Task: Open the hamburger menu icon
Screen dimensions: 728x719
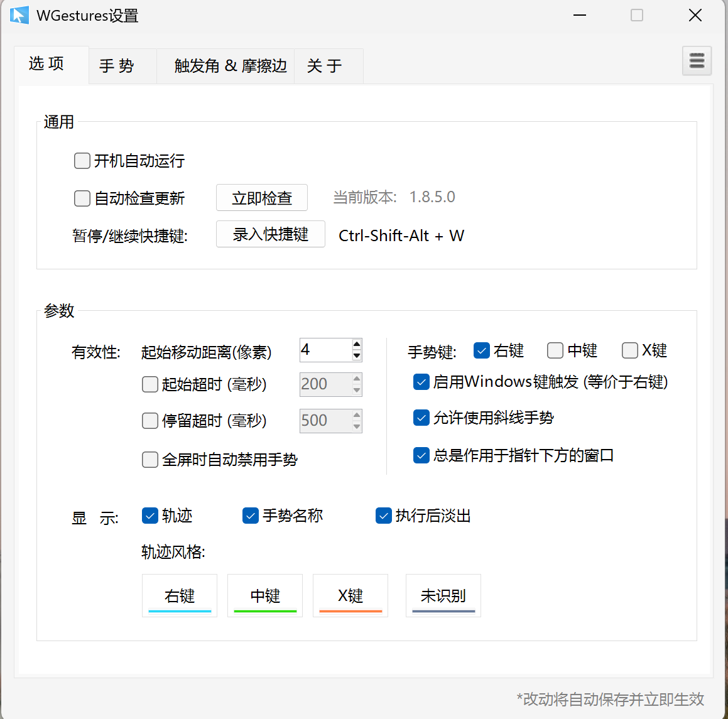Action: 697,61
